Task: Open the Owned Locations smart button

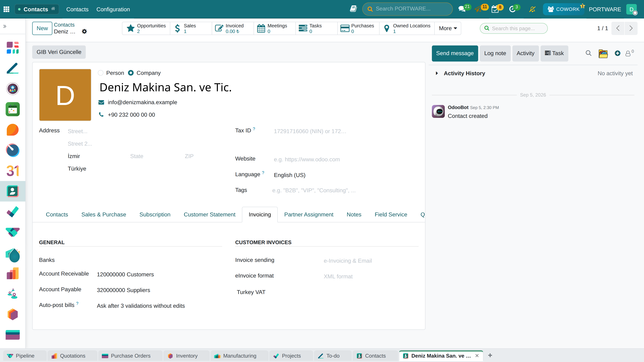Action: coord(407,28)
